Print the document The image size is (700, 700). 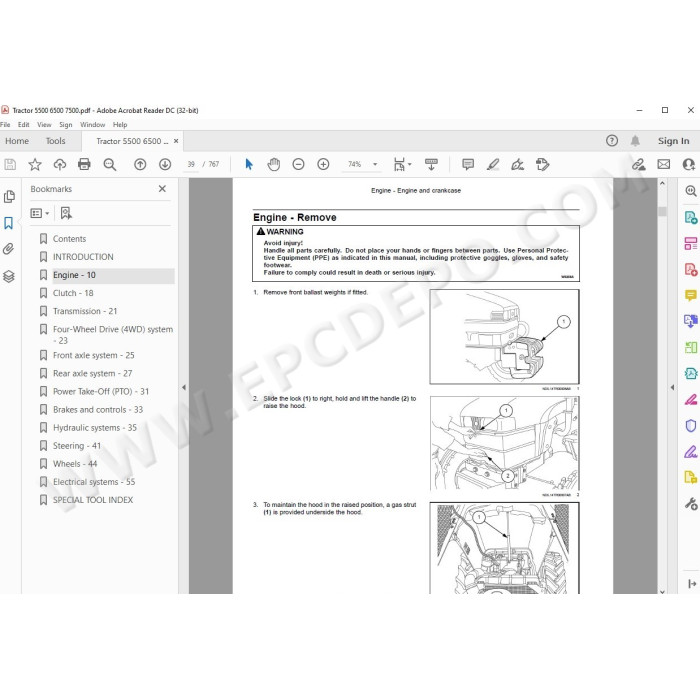pyautogui.click(x=84, y=165)
